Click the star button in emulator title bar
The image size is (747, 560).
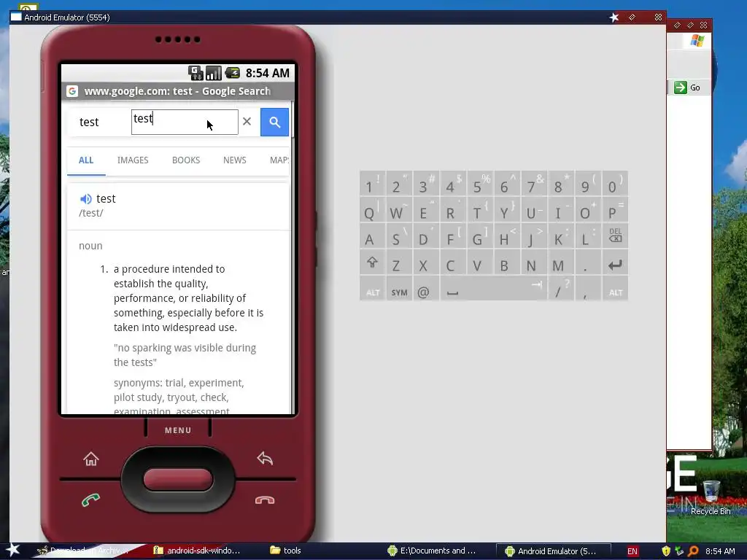(x=614, y=17)
